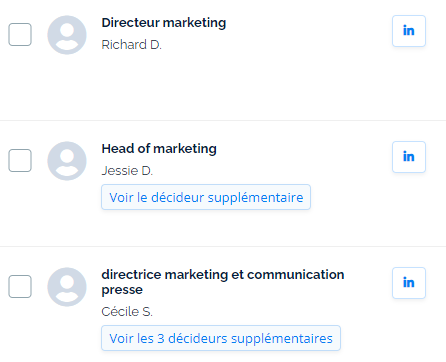Show the extra decision-maker under Jessie D.
This screenshot has width=446, height=362.
click(x=206, y=197)
